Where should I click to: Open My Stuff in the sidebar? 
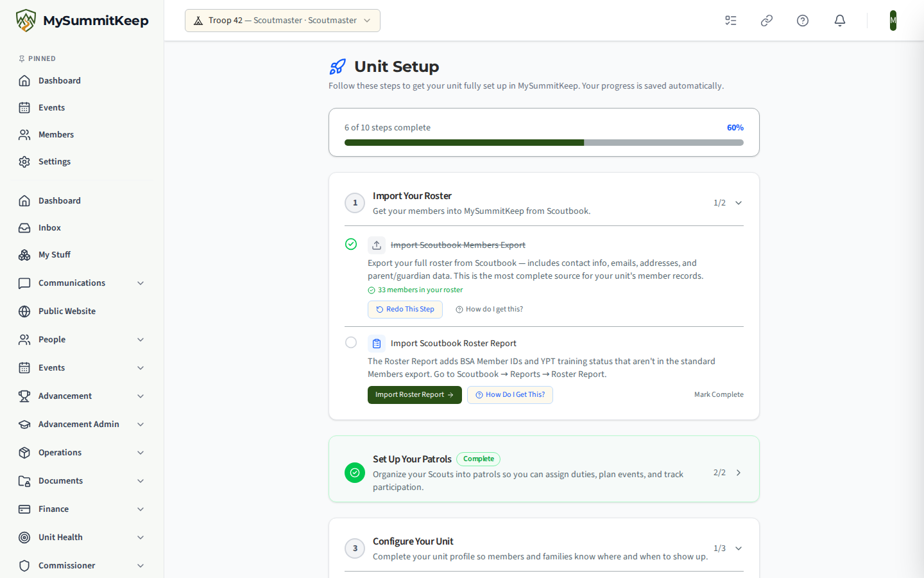pos(82,255)
